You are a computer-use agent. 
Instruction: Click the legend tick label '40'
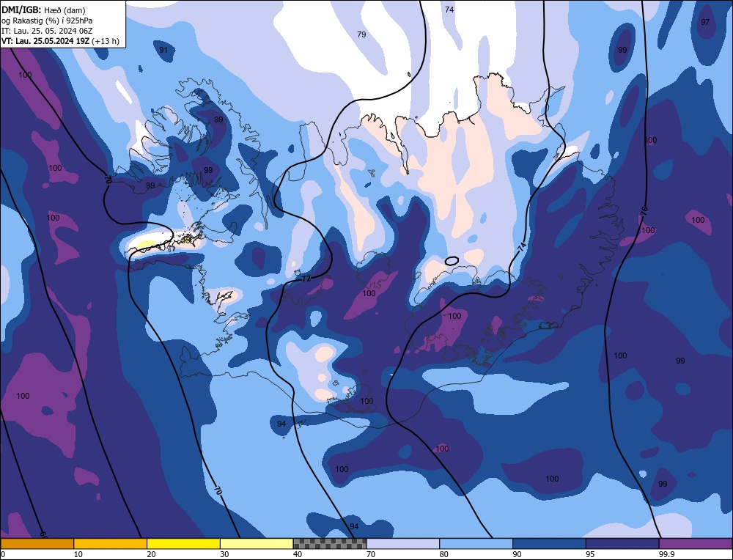point(298,554)
